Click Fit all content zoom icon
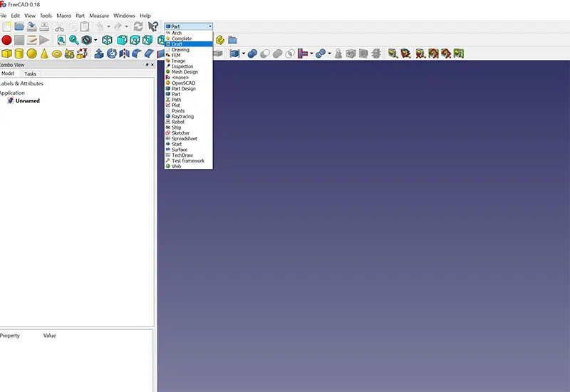 click(x=61, y=40)
